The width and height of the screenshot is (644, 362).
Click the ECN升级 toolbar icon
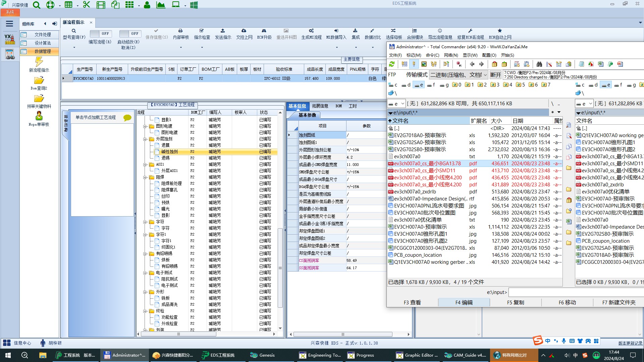click(x=264, y=31)
